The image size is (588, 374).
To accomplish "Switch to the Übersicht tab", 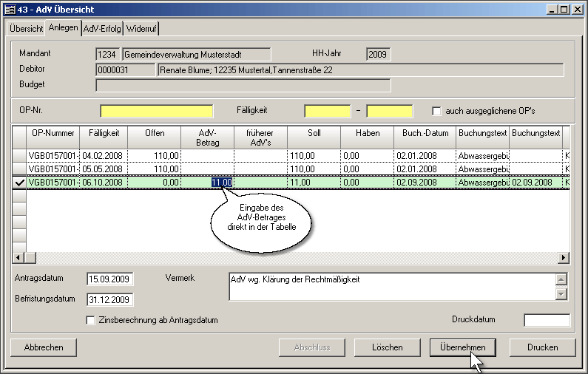I will (x=26, y=29).
